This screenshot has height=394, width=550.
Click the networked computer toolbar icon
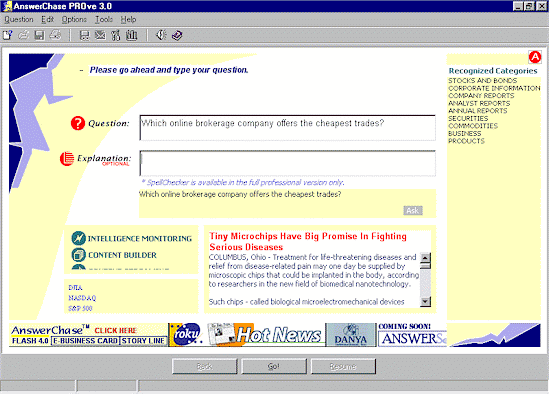pos(85,35)
